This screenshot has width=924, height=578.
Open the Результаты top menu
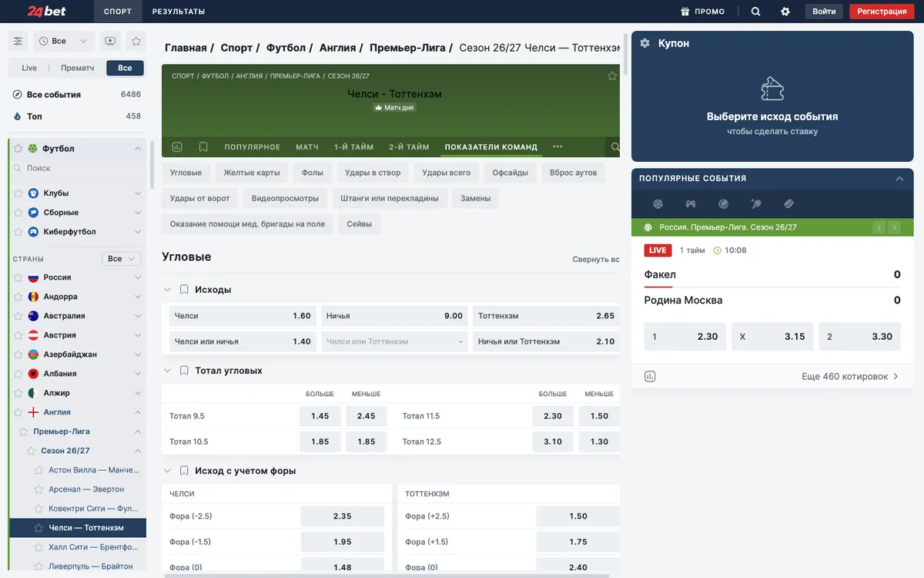tap(179, 12)
